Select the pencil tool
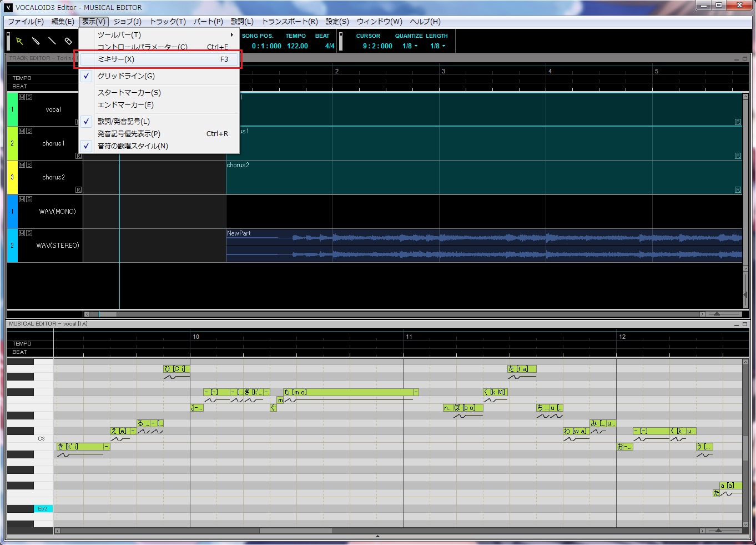The width and height of the screenshot is (756, 545). (36, 41)
